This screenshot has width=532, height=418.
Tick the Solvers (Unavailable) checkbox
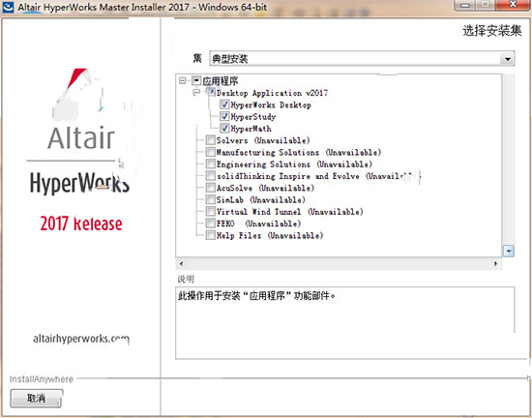(210, 140)
